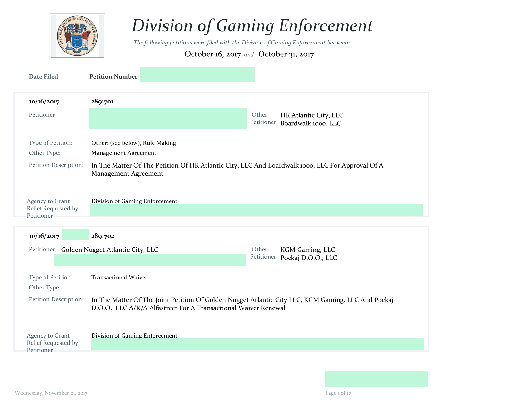Click agency 'Division of Gaming Enforcement' in petition 2891702
The image size is (532, 411).
134,336
